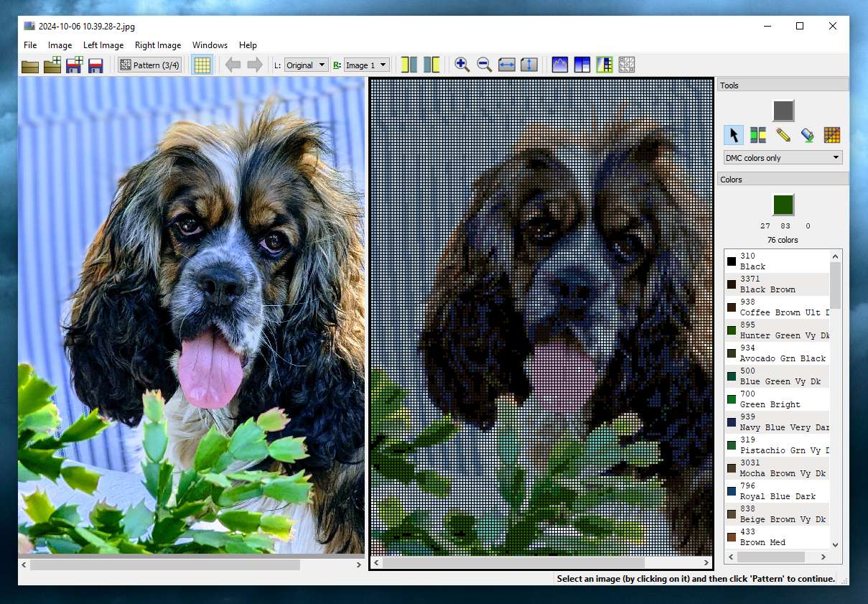Open the Help menu
The image size is (868, 604).
pos(248,45)
